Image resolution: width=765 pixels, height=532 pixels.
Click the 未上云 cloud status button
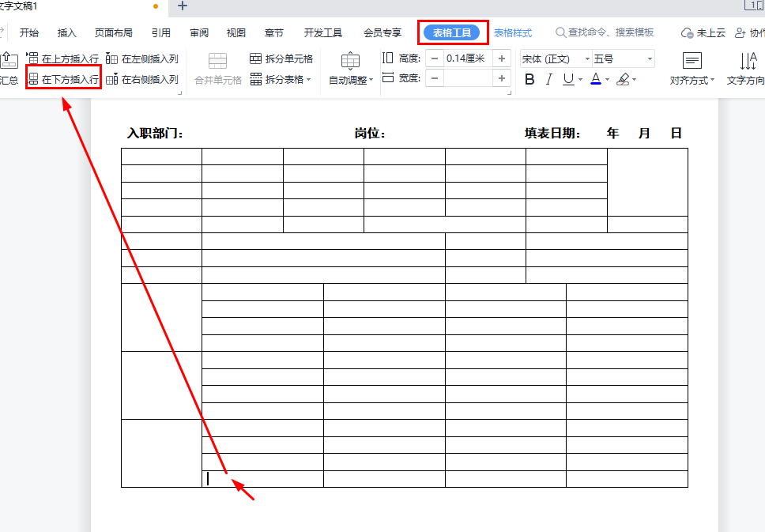coord(703,32)
